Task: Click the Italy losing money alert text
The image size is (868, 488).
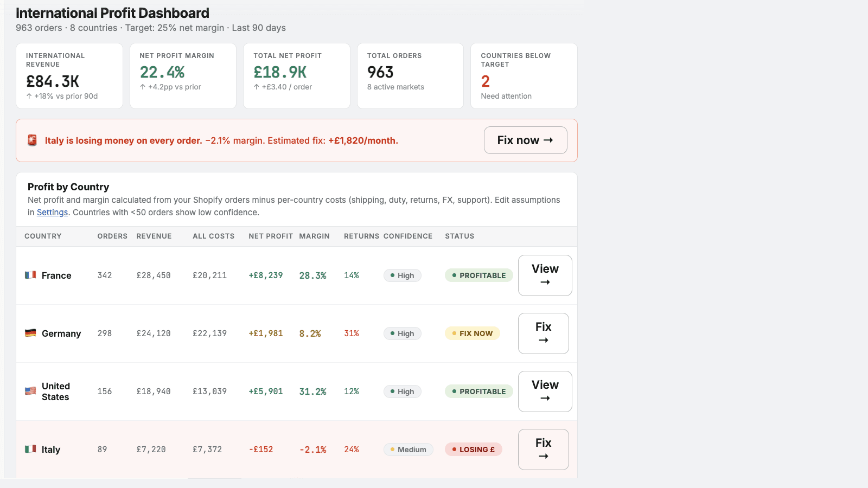Action: click(x=221, y=140)
